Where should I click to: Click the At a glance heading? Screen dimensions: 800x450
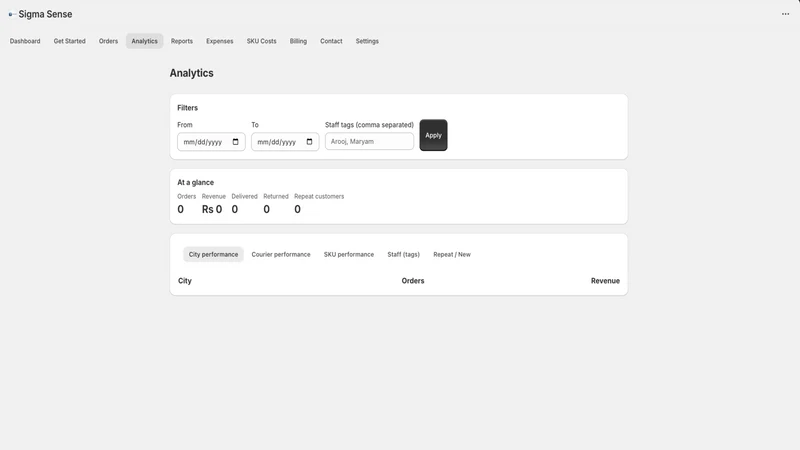click(x=195, y=182)
